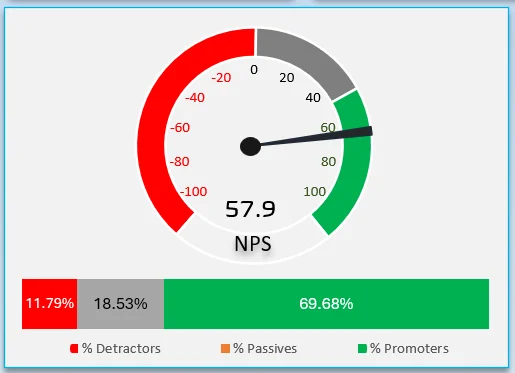This screenshot has height=373, width=515.
Task: Click the -40 gauge scale label
Action: point(195,98)
